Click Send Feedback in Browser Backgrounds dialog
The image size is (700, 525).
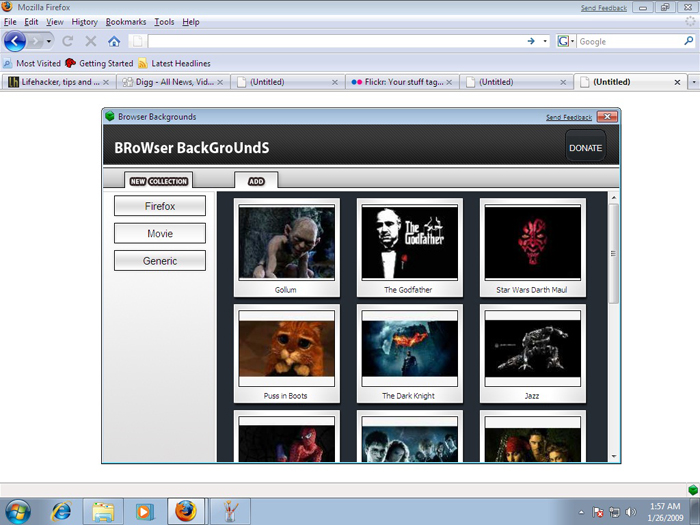click(x=569, y=117)
